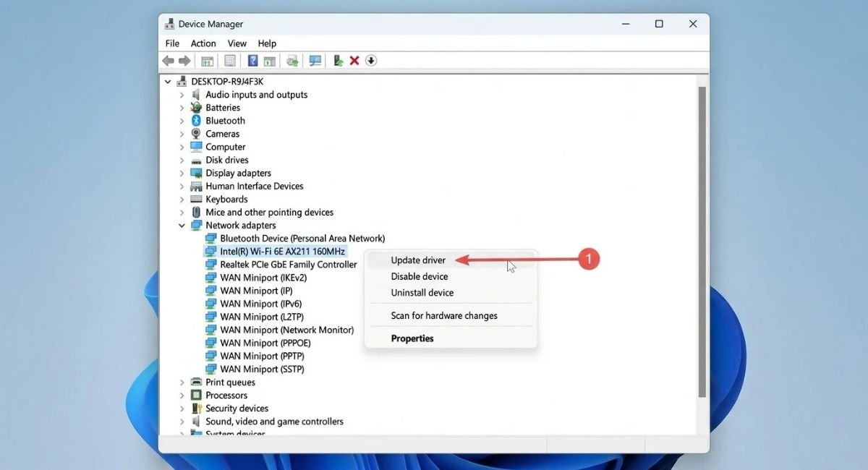Close the Device Manager window
The width and height of the screenshot is (868, 470).
pos(693,24)
